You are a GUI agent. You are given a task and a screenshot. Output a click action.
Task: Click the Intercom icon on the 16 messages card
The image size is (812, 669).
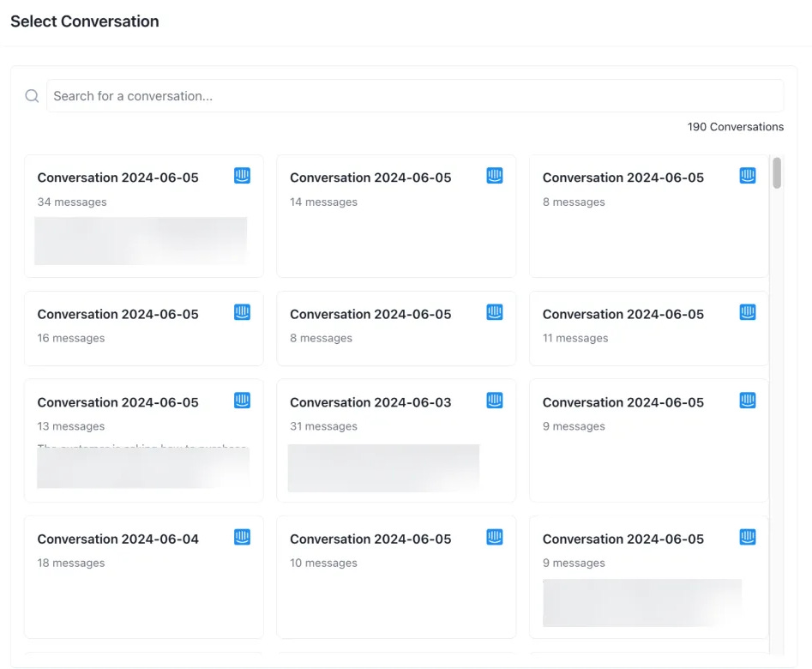point(242,312)
